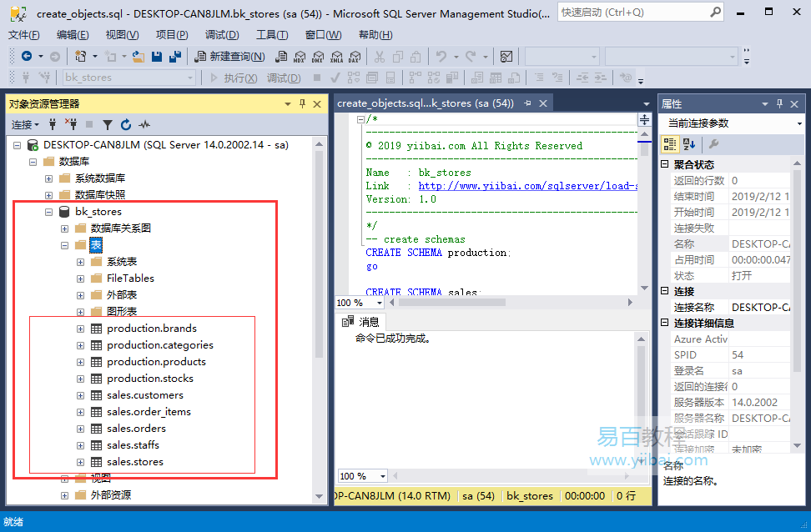Image resolution: width=811 pixels, height=532 pixels.
Task: Click the activity monitor icon in Object Explorer
Action: pyautogui.click(x=144, y=125)
